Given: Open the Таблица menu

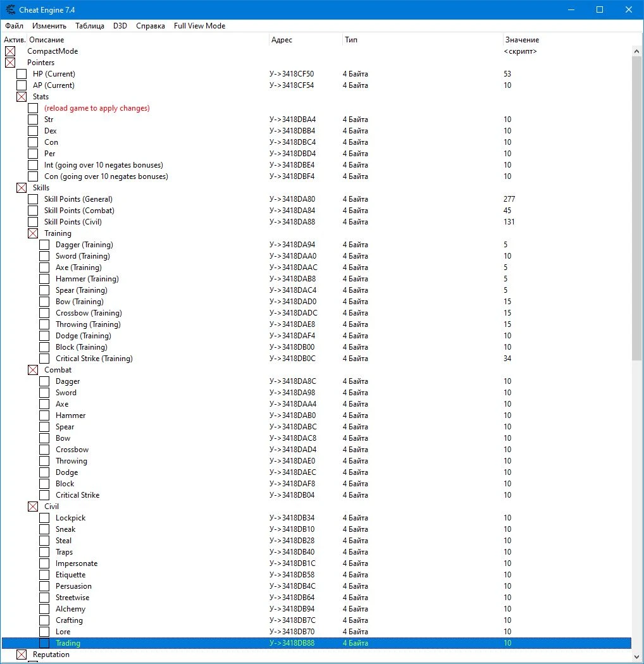Looking at the screenshot, I should click(x=90, y=26).
